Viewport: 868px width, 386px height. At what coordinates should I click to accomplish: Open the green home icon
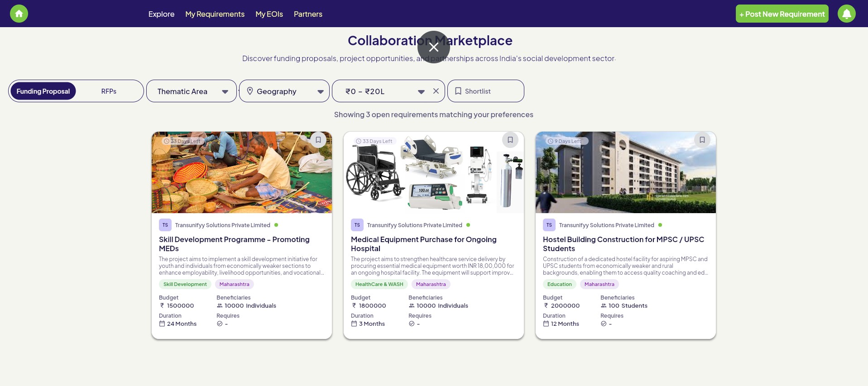point(19,14)
